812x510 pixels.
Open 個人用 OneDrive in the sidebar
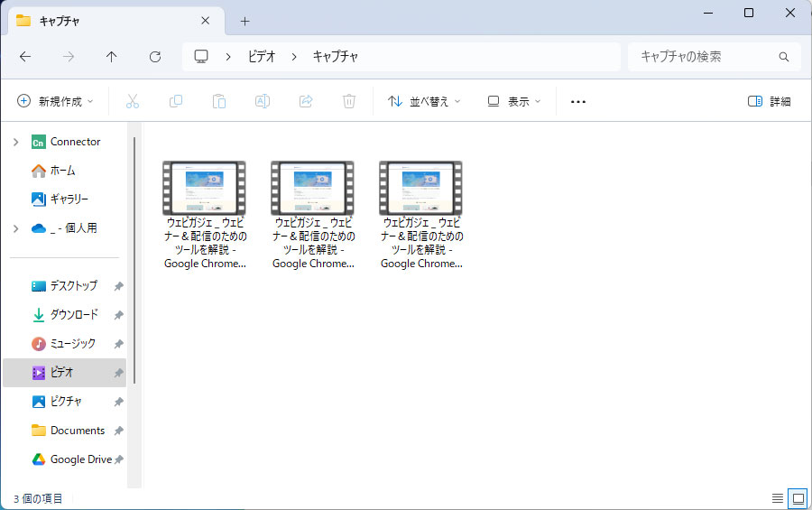[64, 228]
